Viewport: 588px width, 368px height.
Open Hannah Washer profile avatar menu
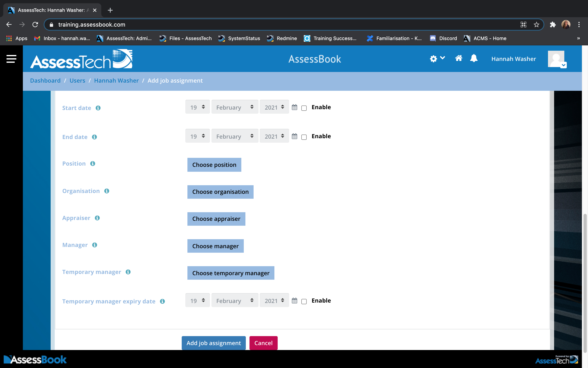coord(557,59)
